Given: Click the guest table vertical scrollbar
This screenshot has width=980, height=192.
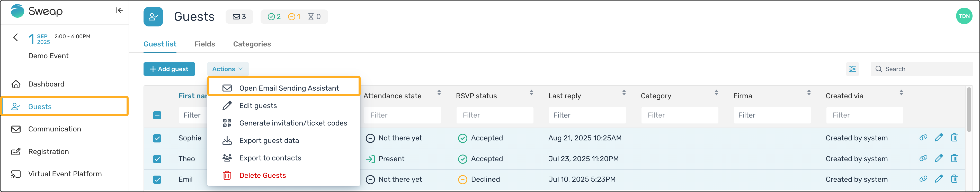Looking at the screenshot, I should coord(969,108).
